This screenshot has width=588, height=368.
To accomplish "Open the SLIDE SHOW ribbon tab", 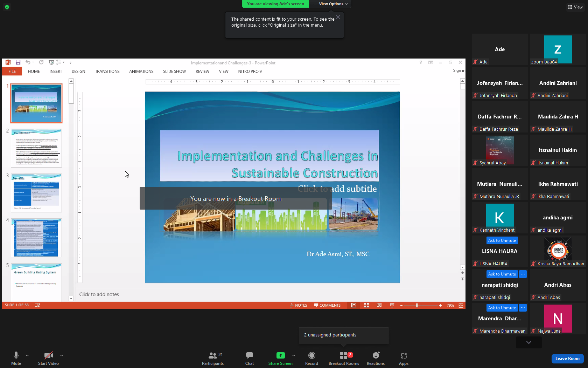I will [174, 71].
